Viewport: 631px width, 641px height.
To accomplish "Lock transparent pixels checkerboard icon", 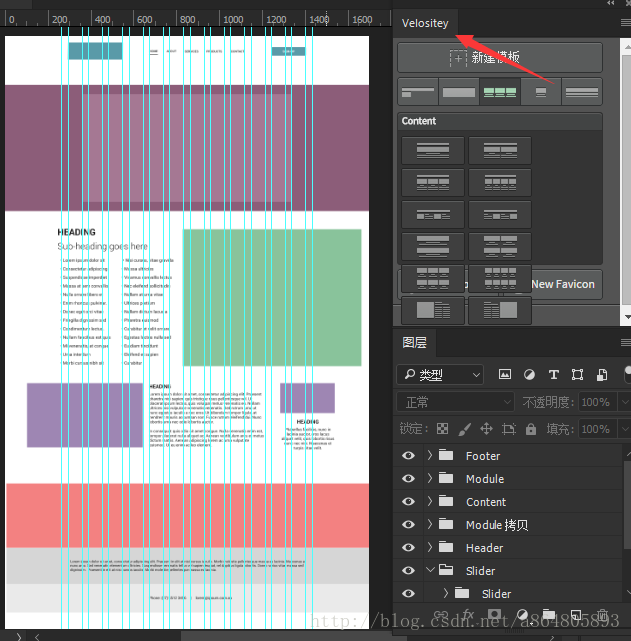I will pyautogui.click(x=442, y=429).
